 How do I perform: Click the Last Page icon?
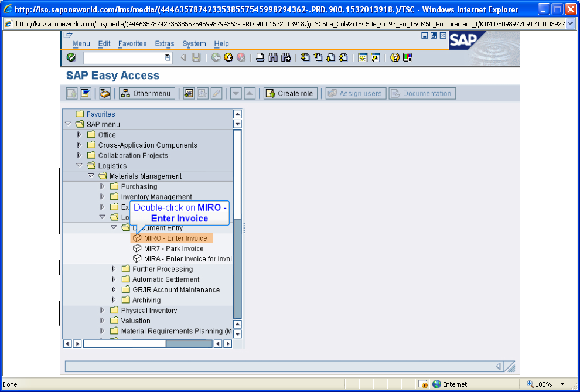(x=343, y=57)
